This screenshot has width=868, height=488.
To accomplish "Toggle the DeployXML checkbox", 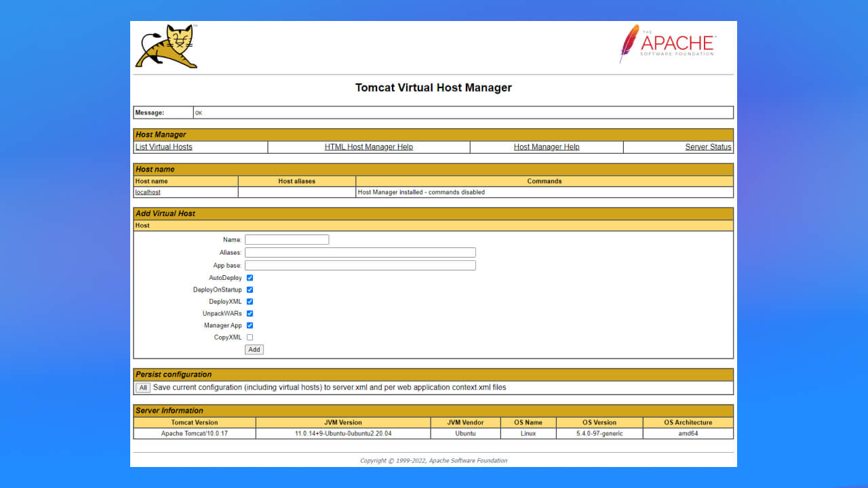I will [x=250, y=302].
